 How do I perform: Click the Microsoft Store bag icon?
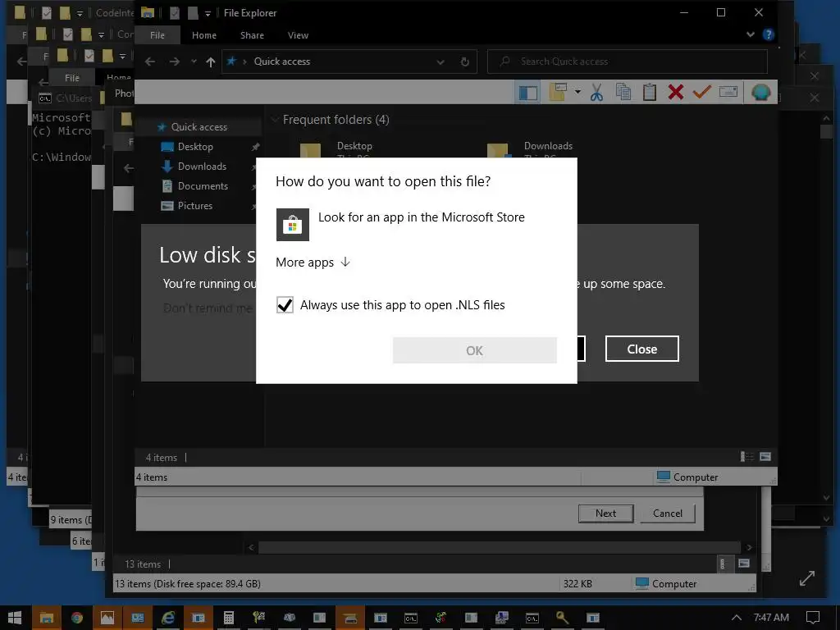[x=293, y=225]
